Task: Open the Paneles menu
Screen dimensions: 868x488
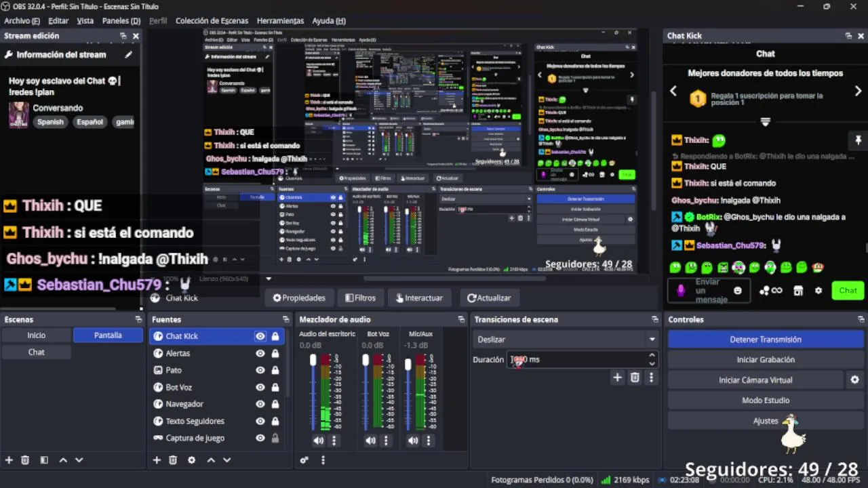Action: (x=121, y=21)
